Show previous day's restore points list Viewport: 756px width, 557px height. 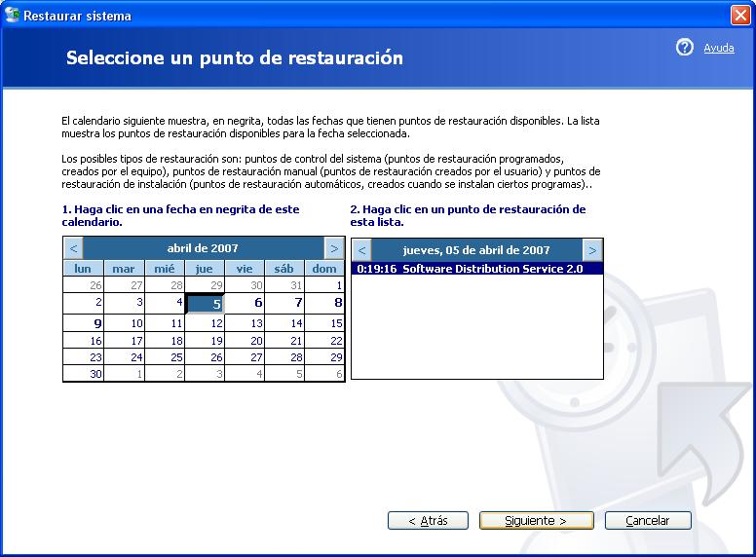click(x=361, y=250)
